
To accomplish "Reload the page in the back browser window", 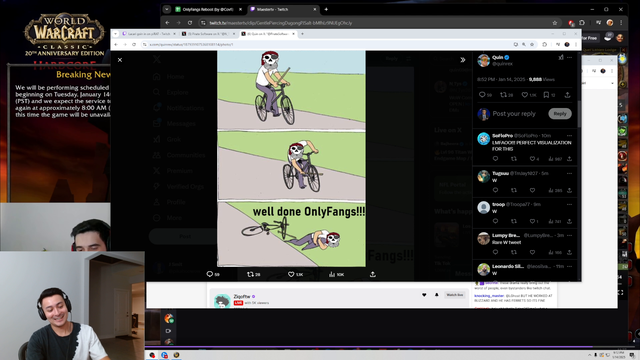I will 190,23.
